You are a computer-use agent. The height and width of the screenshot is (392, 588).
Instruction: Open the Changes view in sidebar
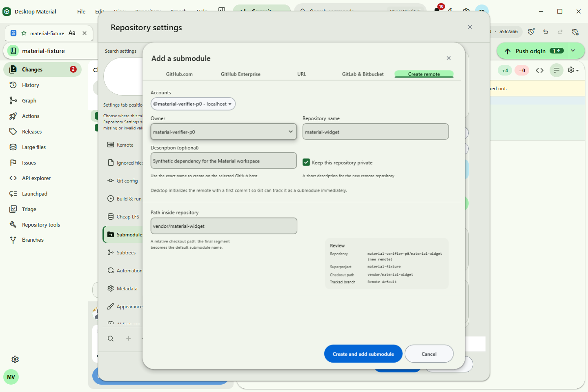coord(42,69)
